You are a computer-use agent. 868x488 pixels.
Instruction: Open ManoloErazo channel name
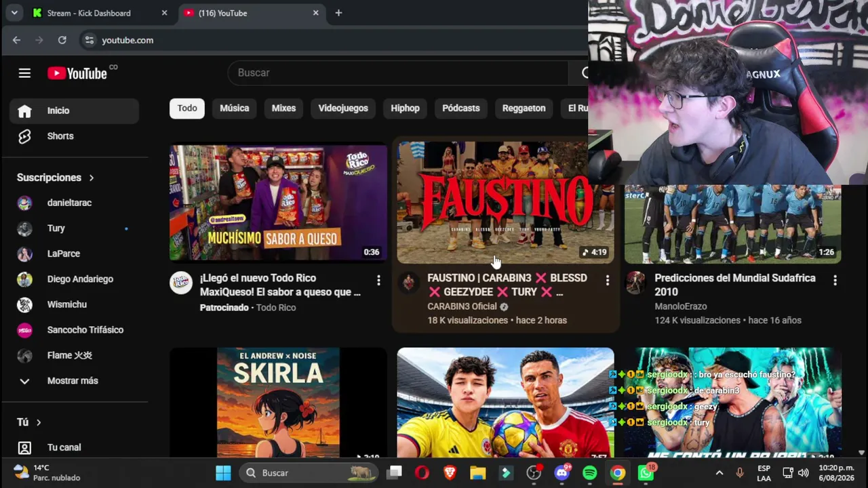681,306
